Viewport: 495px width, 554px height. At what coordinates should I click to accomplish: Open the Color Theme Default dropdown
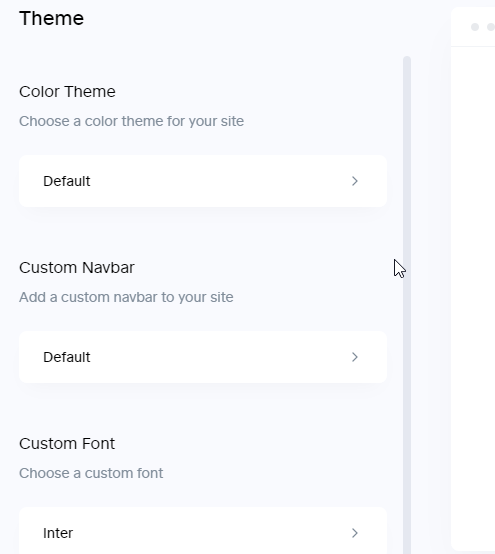[203, 181]
